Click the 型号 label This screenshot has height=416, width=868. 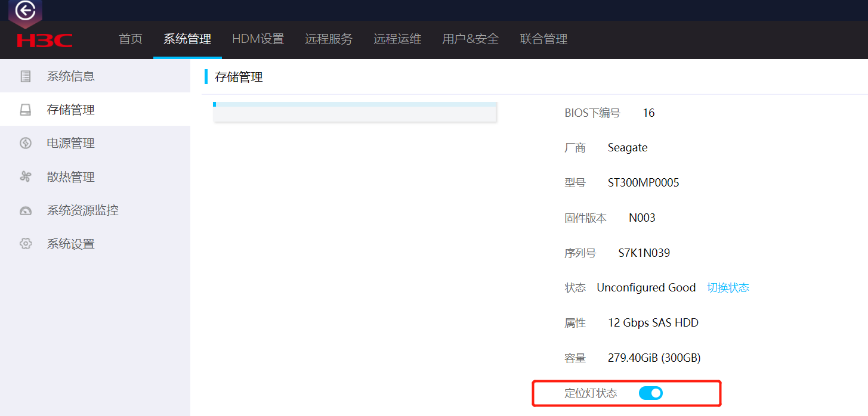coord(575,183)
